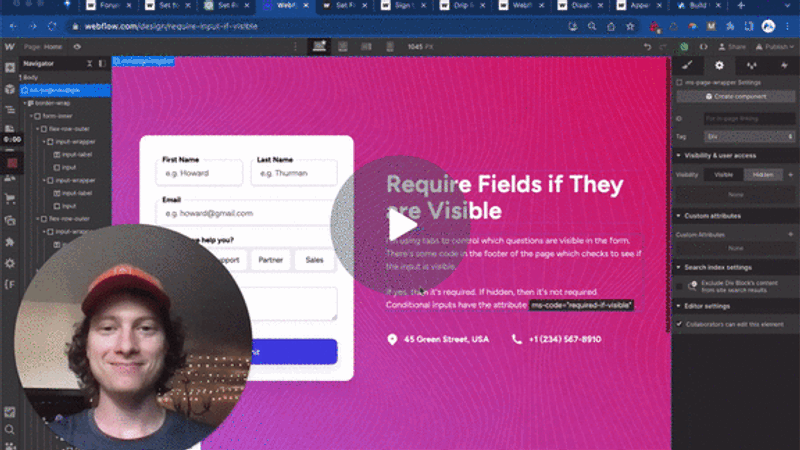Set visibility to Visible
The width and height of the screenshot is (800, 450).
pyautogui.click(x=723, y=174)
